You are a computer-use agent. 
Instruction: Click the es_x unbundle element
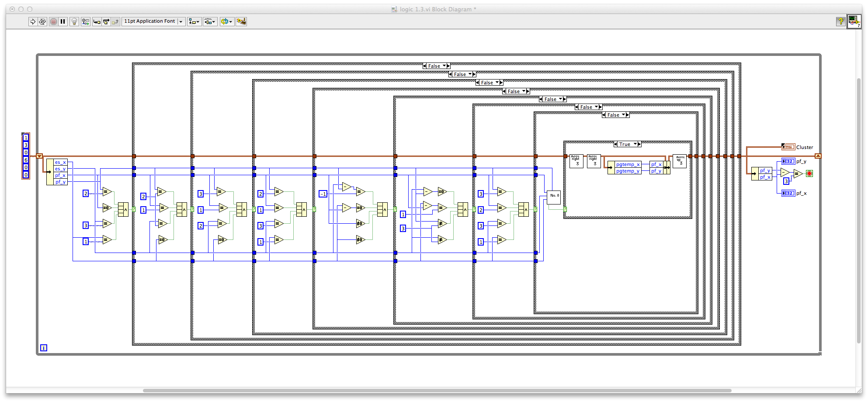coord(61,162)
